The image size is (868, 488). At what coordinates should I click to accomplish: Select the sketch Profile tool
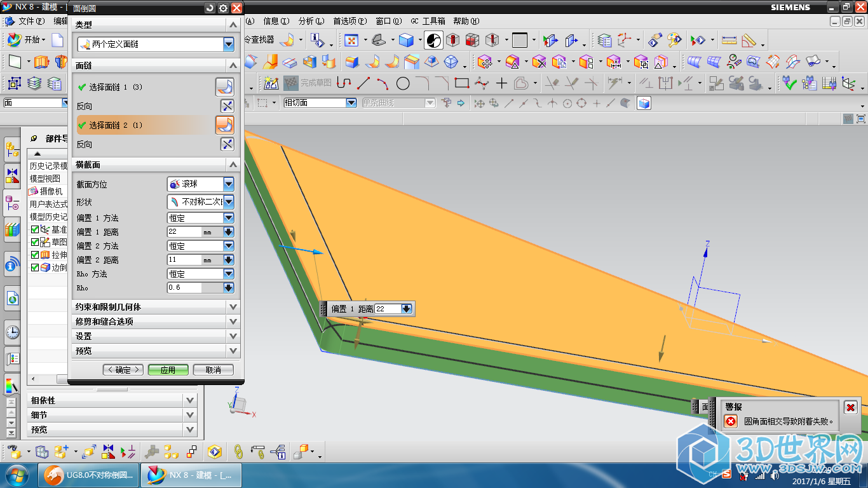343,83
